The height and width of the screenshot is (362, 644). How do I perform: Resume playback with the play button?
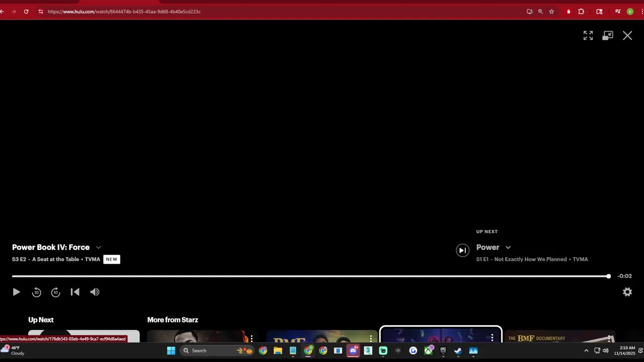pyautogui.click(x=16, y=292)
